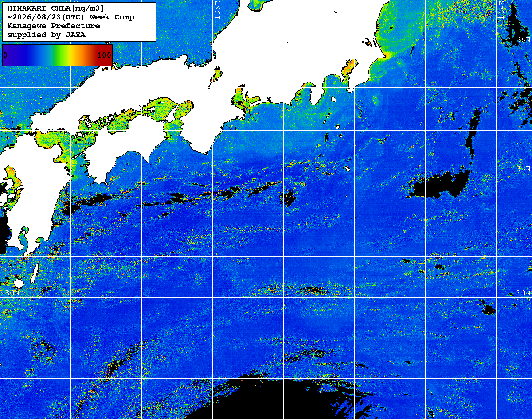Click the 144E longitude label
Viewport: 532px width, 419px height.
(x=501, y=10)
